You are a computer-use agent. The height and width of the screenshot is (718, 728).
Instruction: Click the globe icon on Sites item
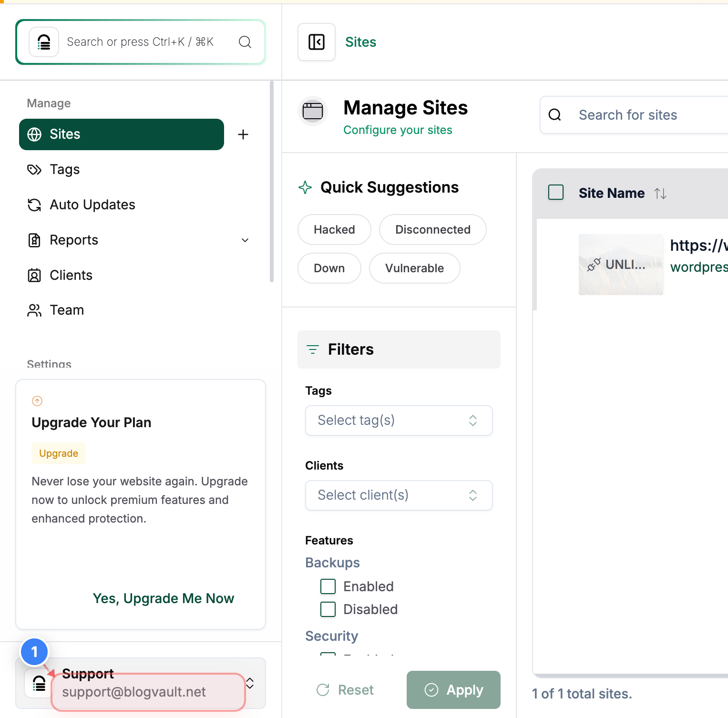click(x=34, y=134)
